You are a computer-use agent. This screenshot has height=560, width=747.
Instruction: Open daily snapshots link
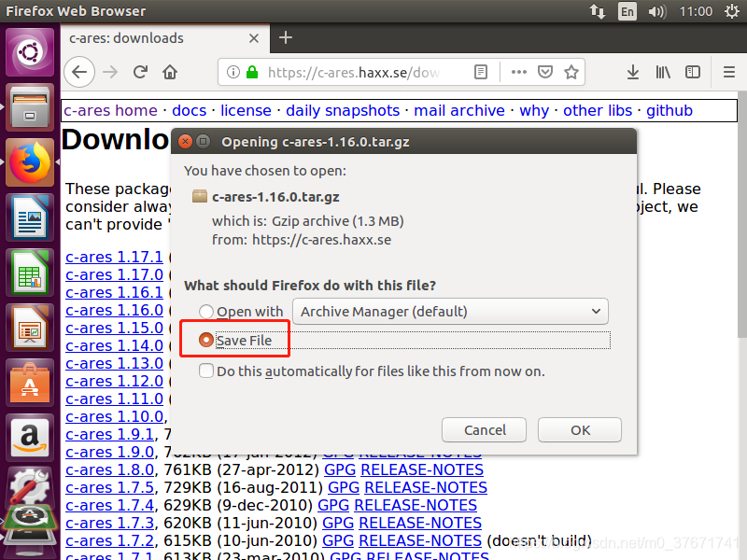click(343, 110)
